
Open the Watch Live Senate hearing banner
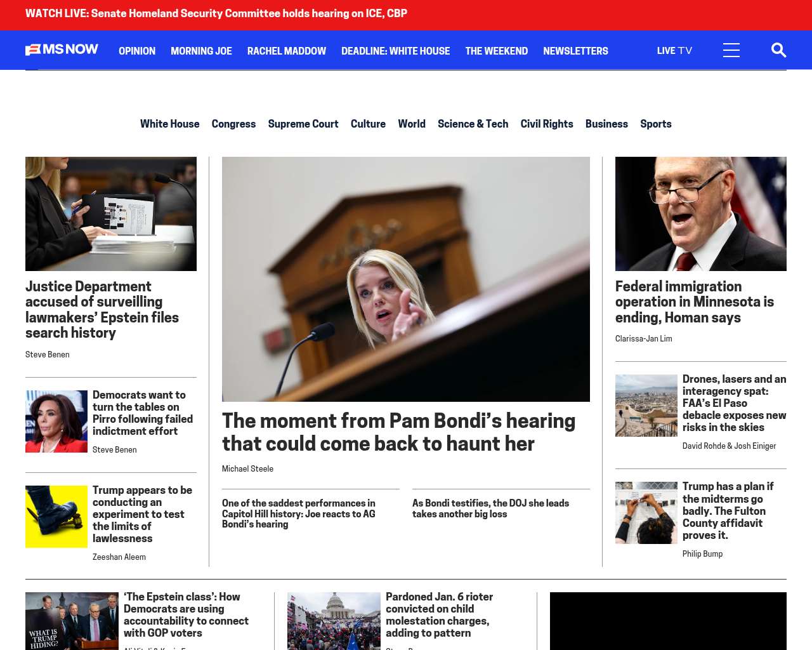(x=216, y=13)
